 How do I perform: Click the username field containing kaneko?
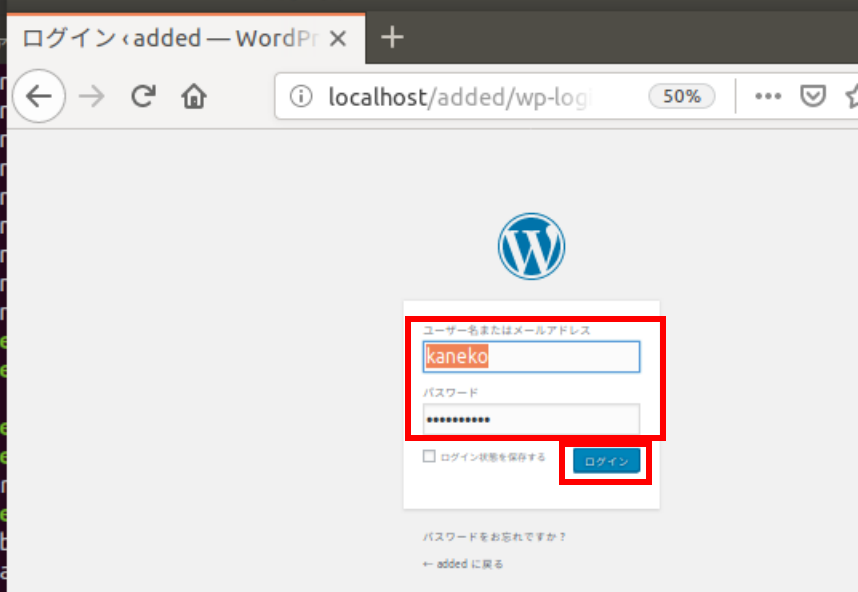531,357
